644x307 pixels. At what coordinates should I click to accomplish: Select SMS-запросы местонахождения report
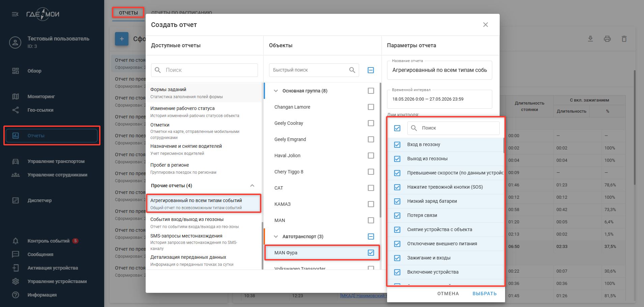click(x=204, y=242)
